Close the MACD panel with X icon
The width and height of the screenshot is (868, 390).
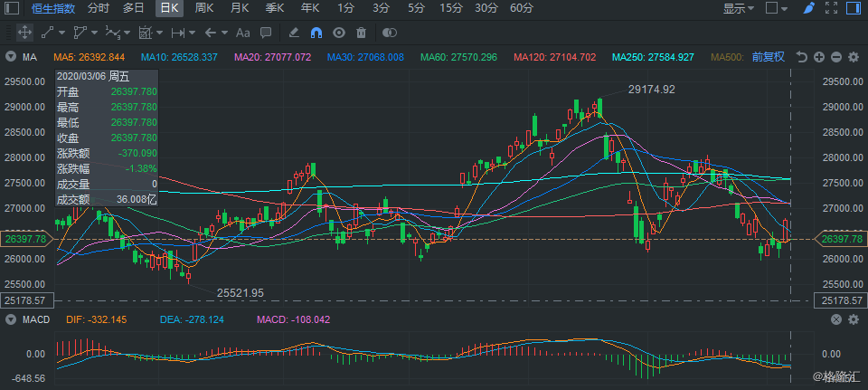coord(836,319)
